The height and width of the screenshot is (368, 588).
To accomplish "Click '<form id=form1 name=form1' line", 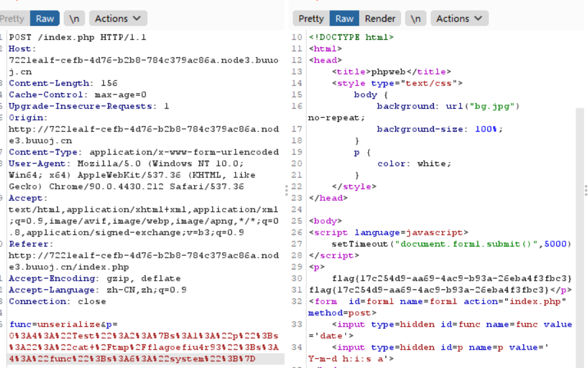I will click(x=437, y=301).
